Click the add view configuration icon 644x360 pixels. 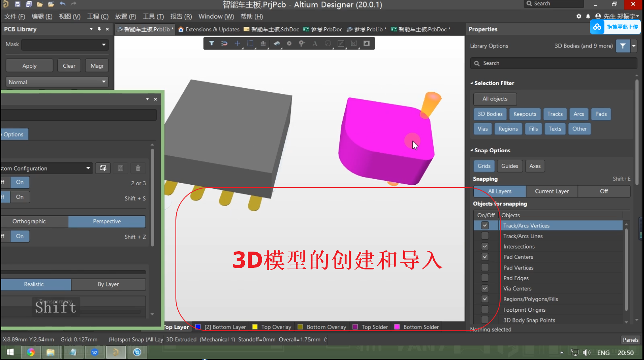103,168
